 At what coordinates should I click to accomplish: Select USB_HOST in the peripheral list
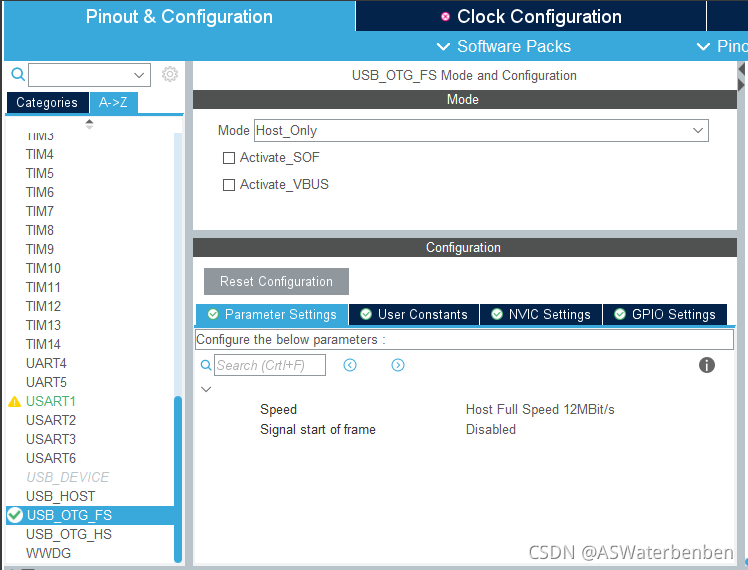tap(61, 496)
